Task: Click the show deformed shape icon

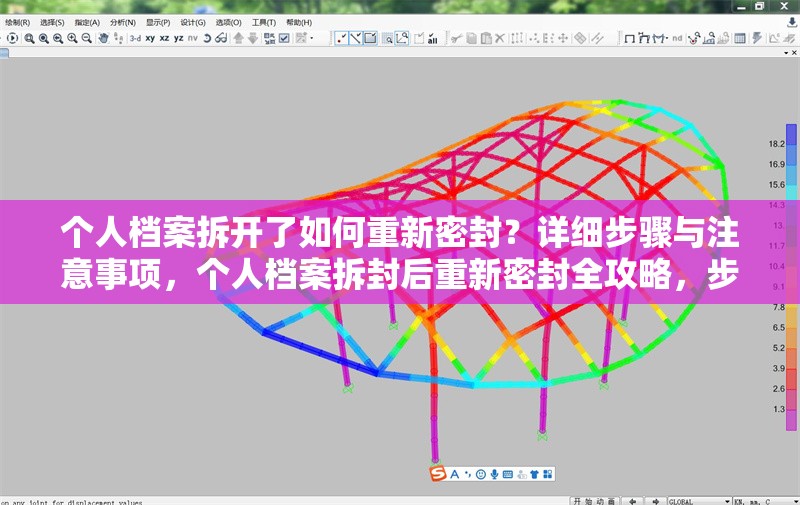Action: 644,38
